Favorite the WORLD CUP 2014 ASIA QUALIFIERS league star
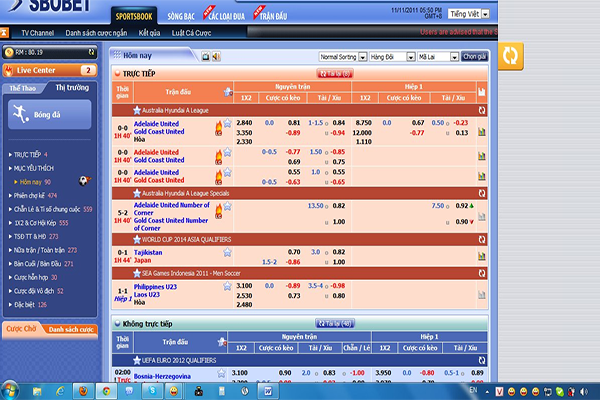Image resolution: width=600 pixels, height=400 pixels. click(137, 240)
